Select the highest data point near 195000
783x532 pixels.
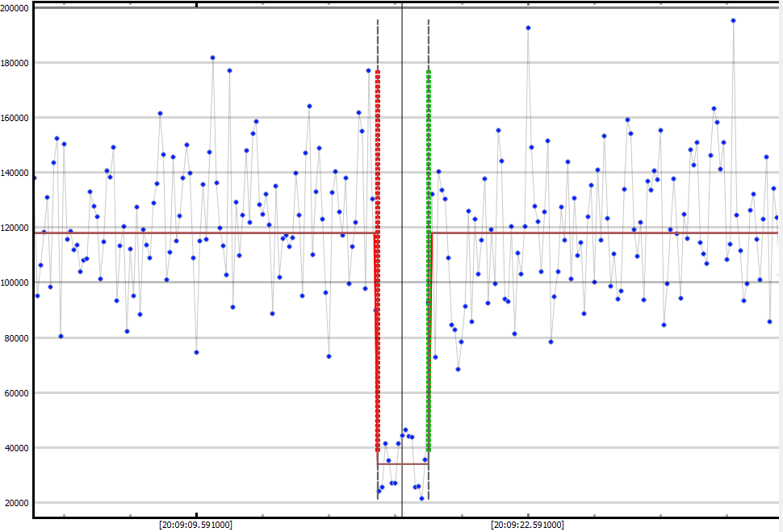pos(733,21)
